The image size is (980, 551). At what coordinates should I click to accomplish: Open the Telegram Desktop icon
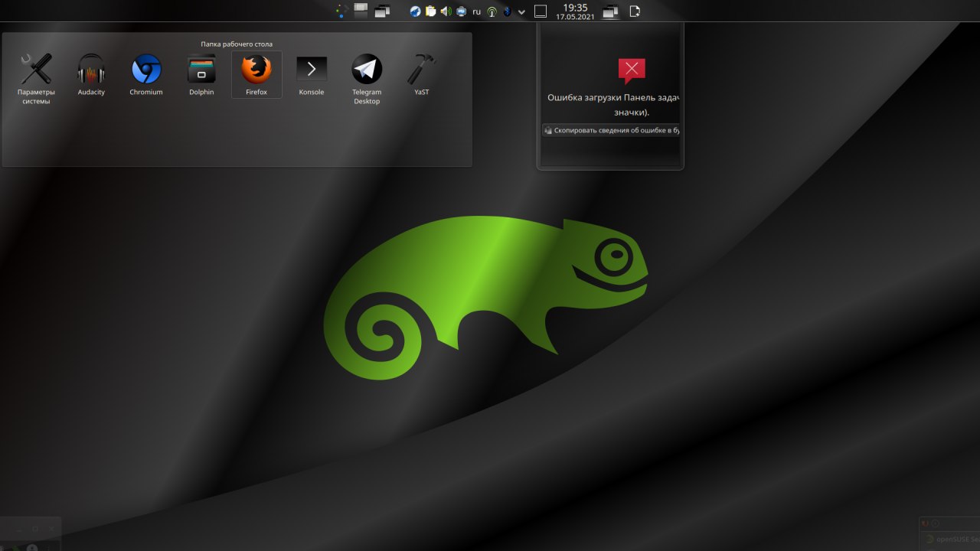(x=367, y=80)
